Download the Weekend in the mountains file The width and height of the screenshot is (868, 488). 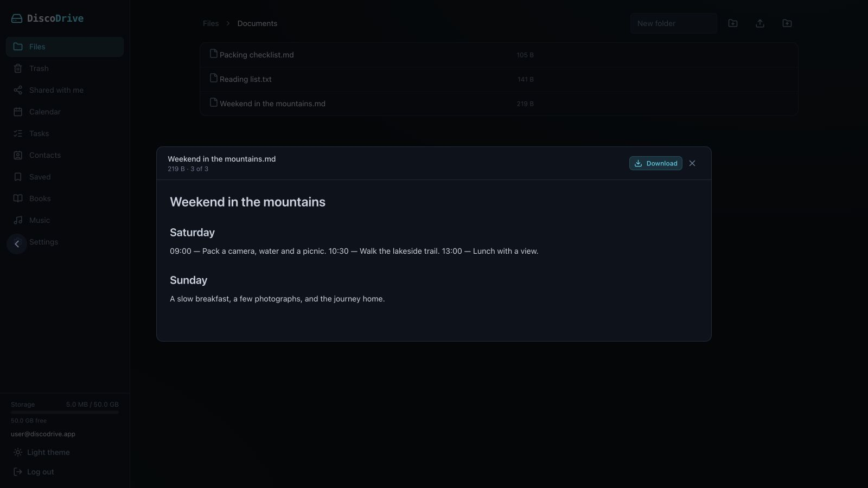655,163
